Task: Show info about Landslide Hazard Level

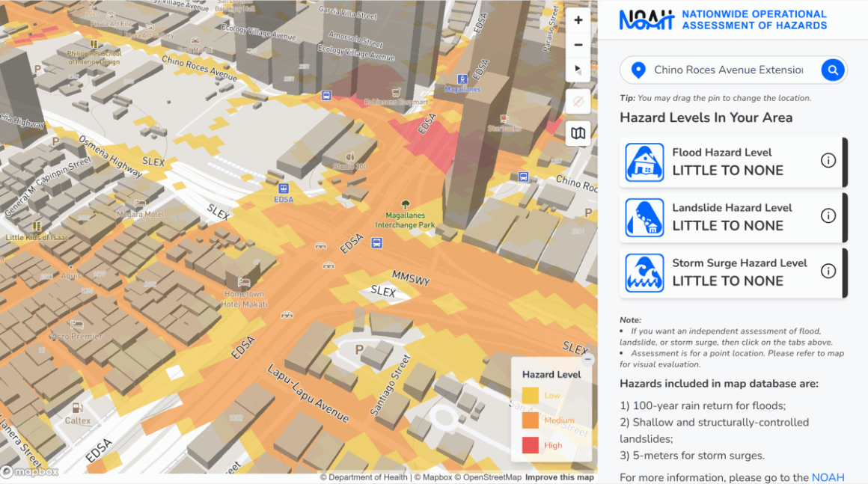Action: point(828,215)
